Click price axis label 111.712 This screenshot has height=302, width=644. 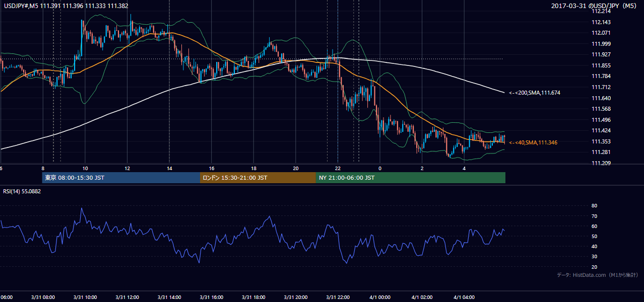tap(601, 87)
